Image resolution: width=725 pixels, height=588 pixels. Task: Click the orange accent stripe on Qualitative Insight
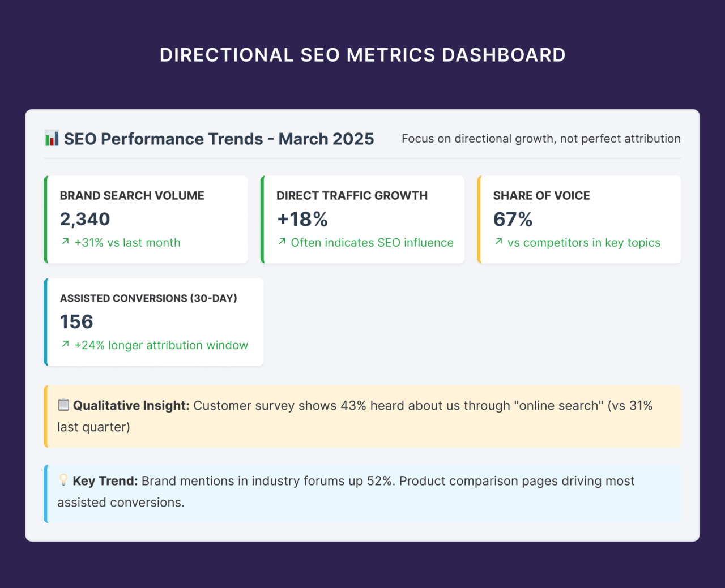(45, 416)
